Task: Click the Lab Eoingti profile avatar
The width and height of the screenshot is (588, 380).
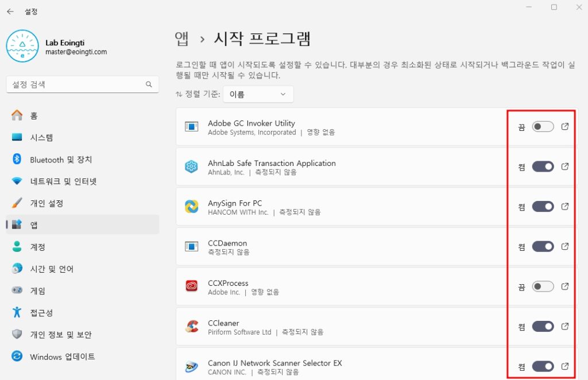Action: [x=22, y=46]
